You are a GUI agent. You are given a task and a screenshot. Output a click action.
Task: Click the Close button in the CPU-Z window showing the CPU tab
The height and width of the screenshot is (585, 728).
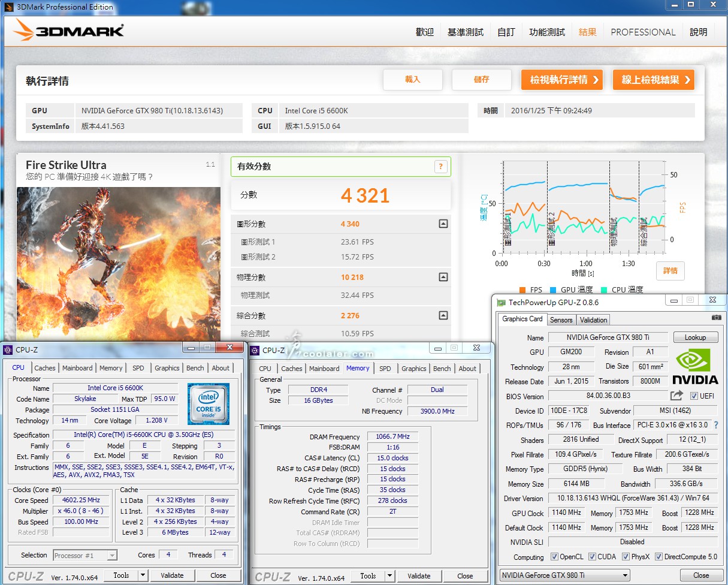click(x=218, y=575)
